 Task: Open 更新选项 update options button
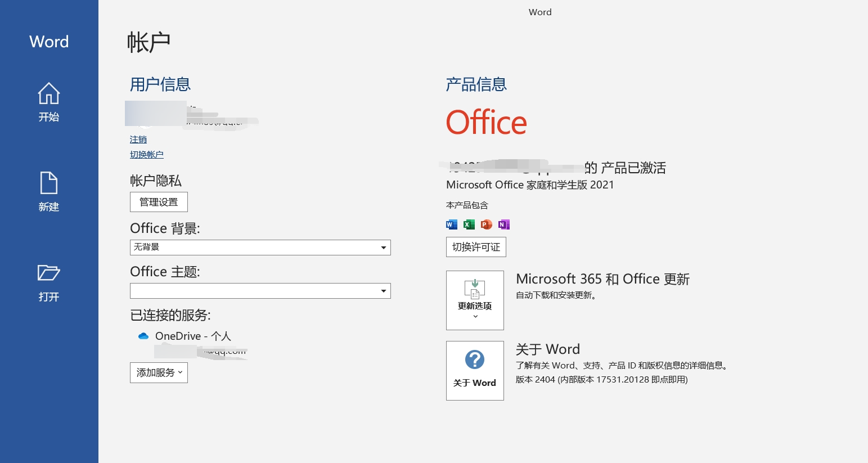coord(475,300)
